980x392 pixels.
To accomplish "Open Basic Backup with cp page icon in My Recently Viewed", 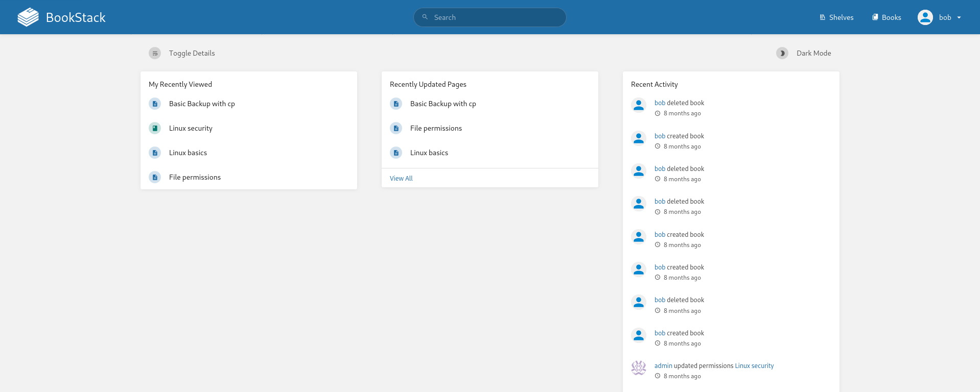I will click(155, 104).
